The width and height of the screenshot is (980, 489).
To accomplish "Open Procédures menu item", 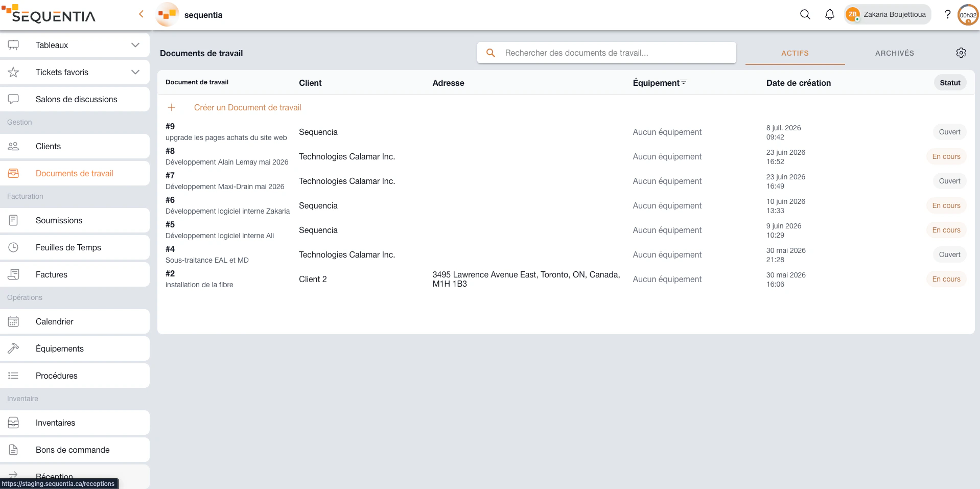I will (75, 376).
